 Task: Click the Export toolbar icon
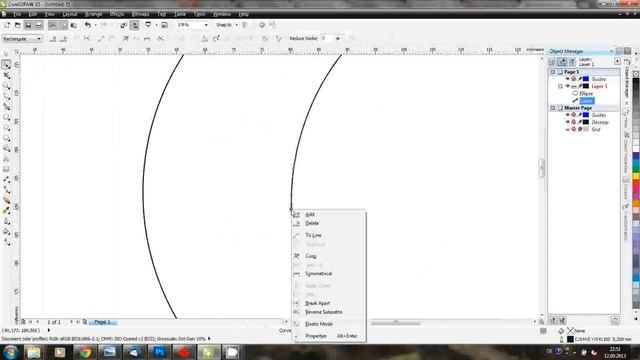click(x=134, y=25)
